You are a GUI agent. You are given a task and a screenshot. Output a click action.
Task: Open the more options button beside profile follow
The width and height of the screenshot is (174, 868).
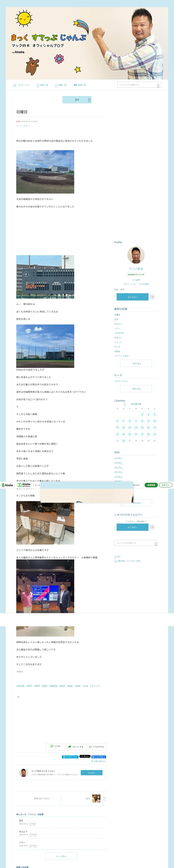[x=153, y=297]
